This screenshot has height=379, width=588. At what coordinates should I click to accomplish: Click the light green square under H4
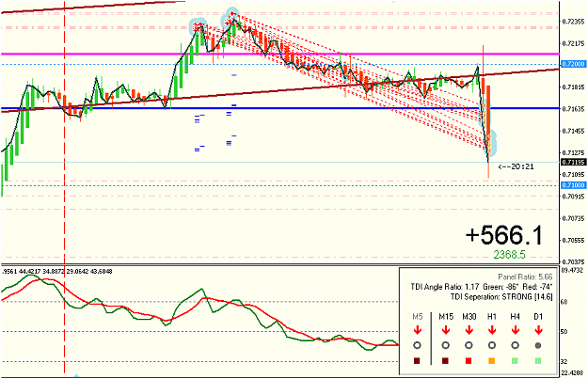point(515,361)
